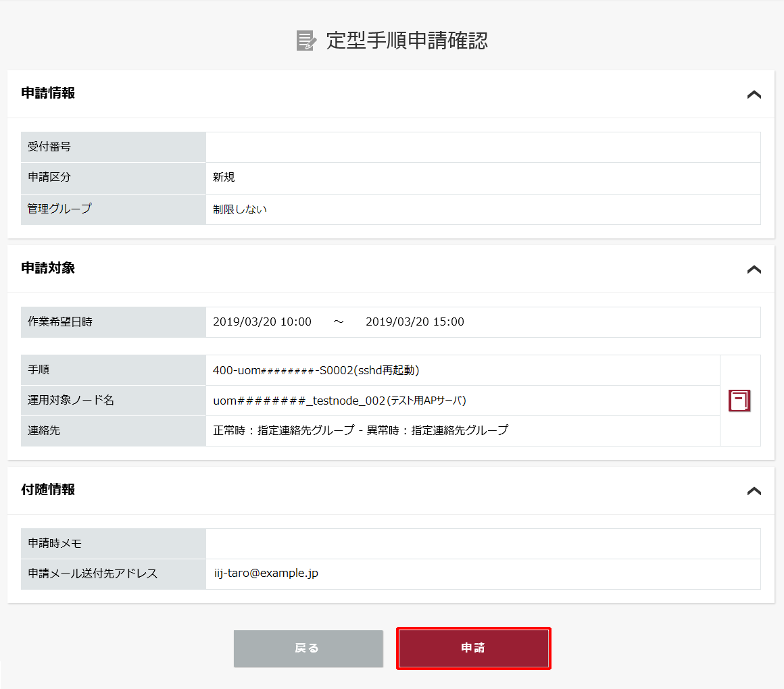Click the 定型手順申請確認 page title
The image size is (784, 689).
[x=407, y=41]
